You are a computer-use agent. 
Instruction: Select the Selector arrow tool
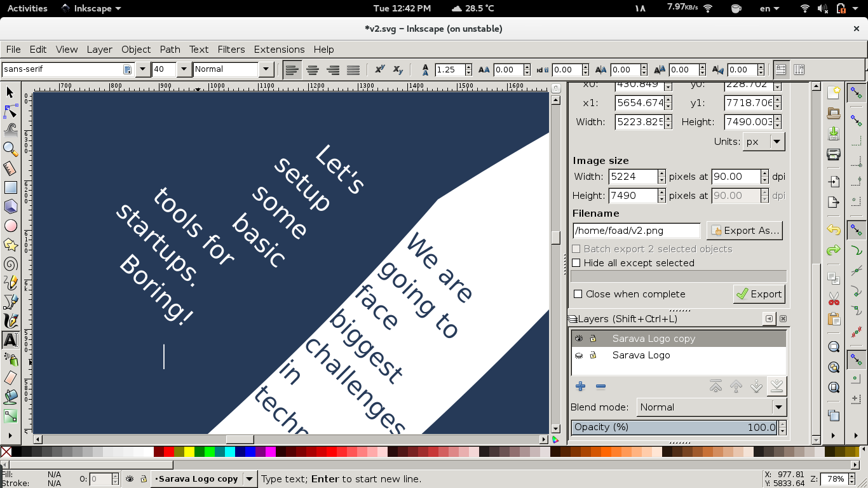pos(10,93)
